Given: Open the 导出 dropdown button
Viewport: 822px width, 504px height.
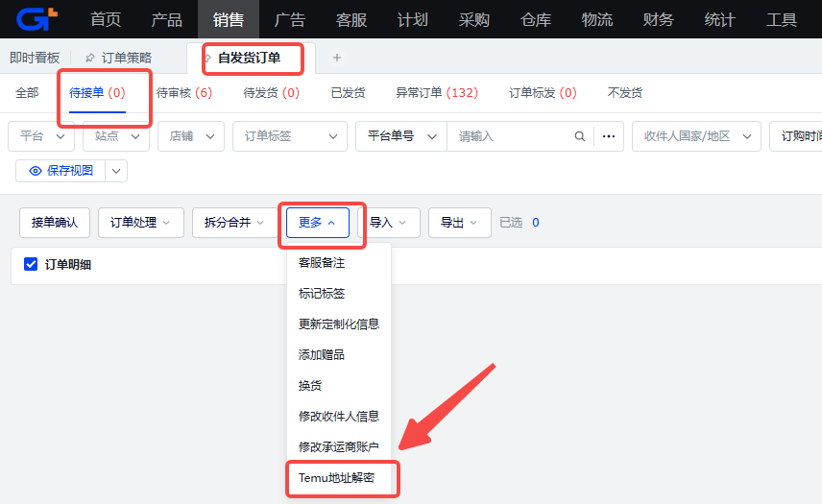Looking at the screenshot, I should 460,223.
